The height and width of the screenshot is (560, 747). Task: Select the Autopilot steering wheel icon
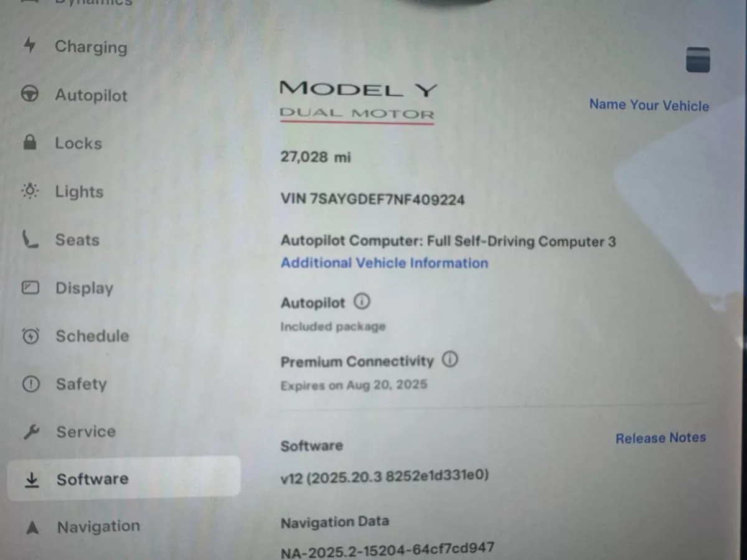click(30, 94)
